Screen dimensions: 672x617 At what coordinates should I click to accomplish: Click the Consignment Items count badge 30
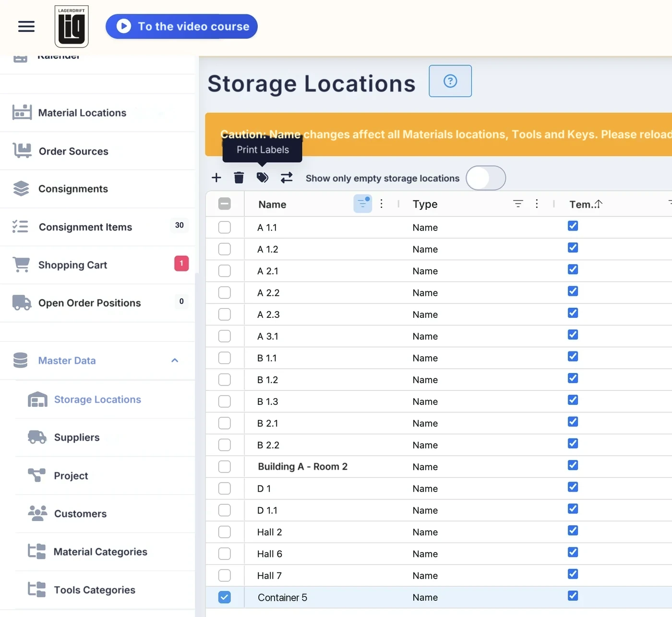[180, 225]
